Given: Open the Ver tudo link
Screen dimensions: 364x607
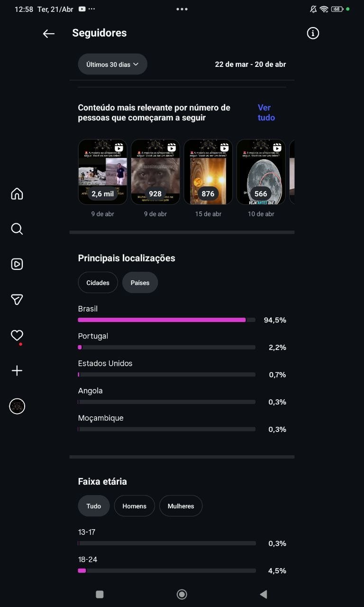Looking at the screenshot, I should [x=266, y=112].
